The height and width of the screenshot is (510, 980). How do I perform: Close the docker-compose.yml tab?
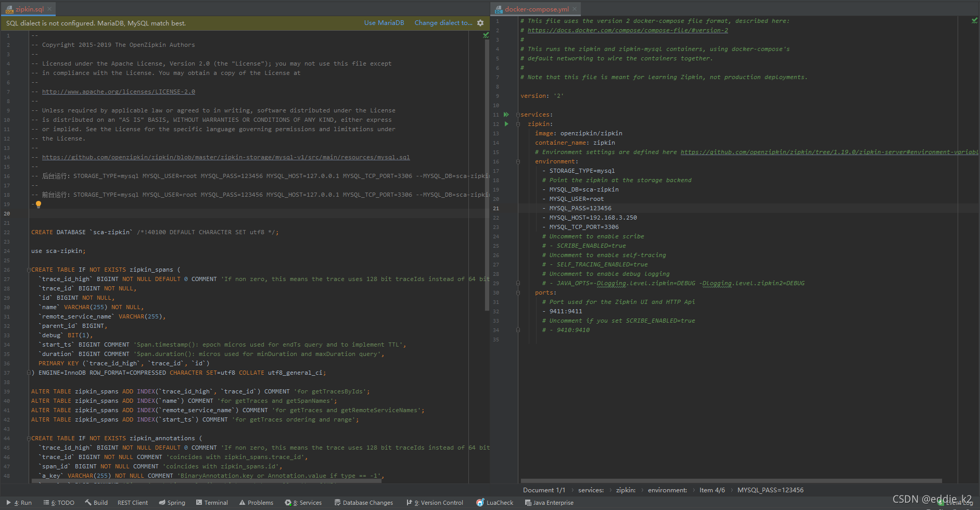point(575,9)
